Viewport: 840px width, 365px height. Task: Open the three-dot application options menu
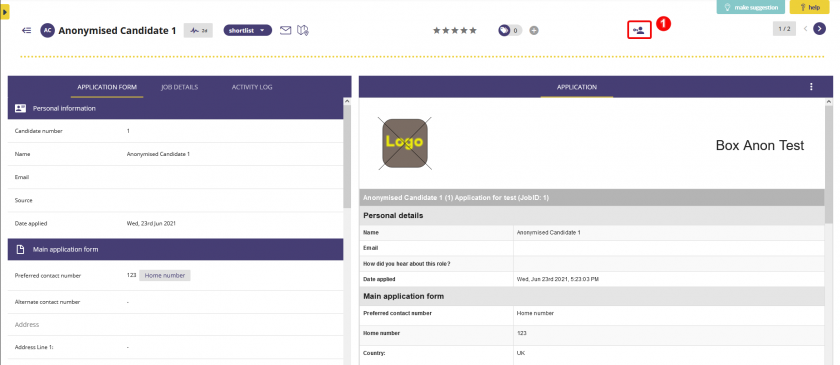pyautogui.click(x=811, y=87)
